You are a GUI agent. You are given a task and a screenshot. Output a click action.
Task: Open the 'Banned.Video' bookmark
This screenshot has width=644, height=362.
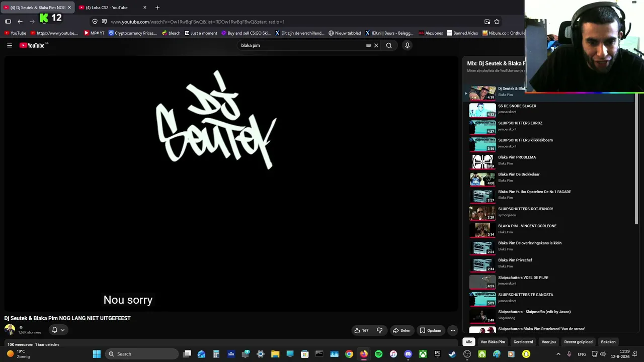462,33
